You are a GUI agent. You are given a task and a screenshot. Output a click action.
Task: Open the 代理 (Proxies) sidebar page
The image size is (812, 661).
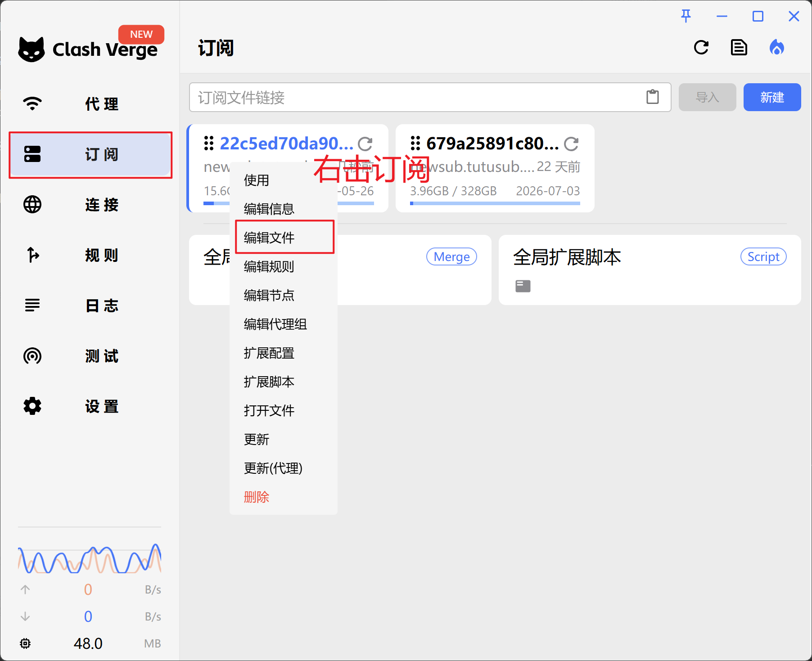(90, 104)
